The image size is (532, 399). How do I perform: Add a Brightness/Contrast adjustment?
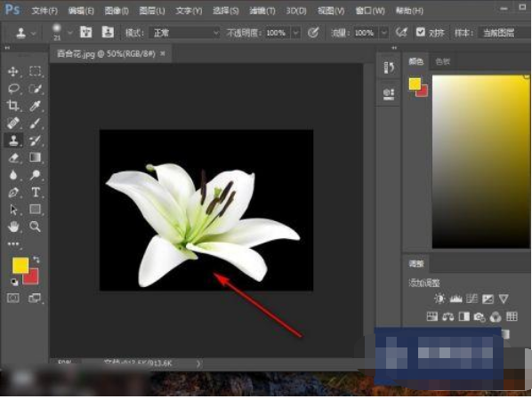439,299
